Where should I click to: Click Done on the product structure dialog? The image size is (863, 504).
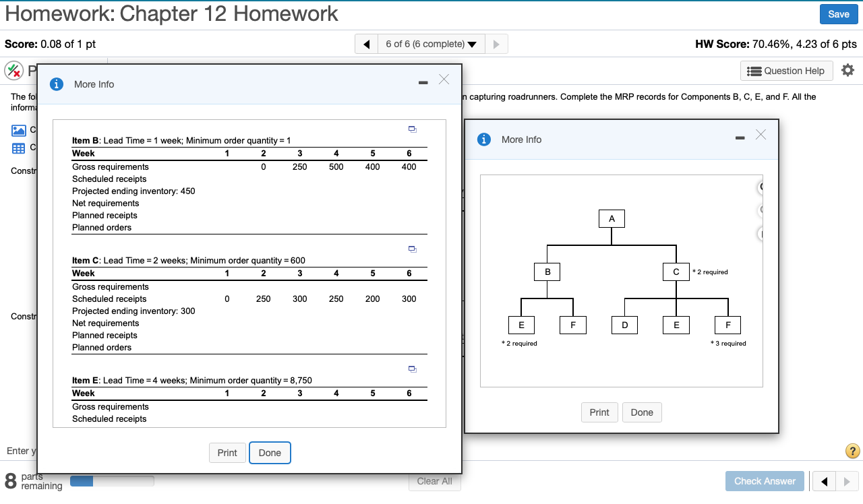[641, 412]
